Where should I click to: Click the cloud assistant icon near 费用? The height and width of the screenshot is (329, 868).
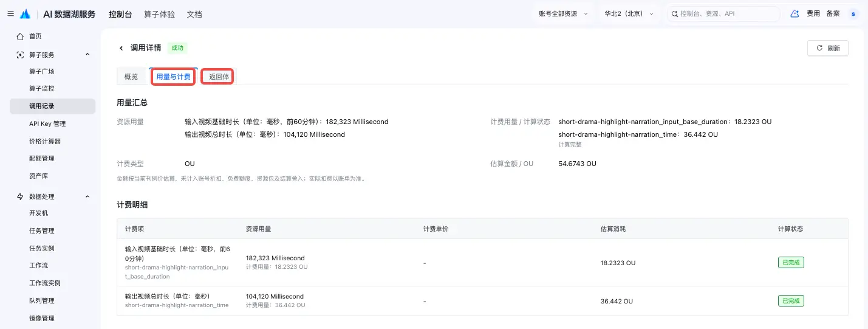[795, 13]
